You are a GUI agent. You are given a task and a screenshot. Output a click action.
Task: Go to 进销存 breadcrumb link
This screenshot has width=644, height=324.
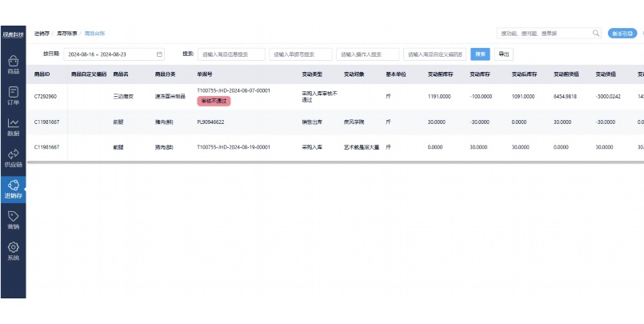42,34
